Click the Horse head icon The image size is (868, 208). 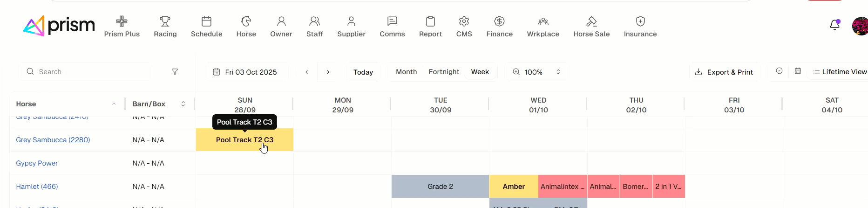246,21
